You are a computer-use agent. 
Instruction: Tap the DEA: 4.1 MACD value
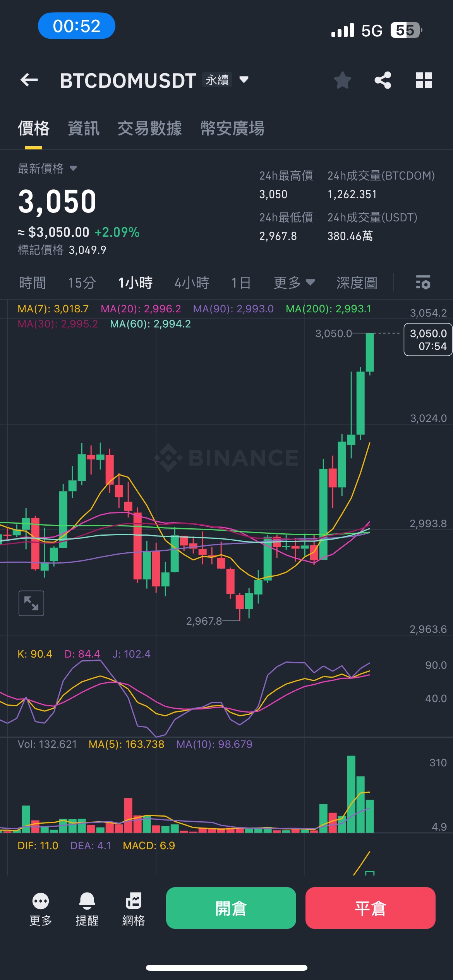coord(91,846)
